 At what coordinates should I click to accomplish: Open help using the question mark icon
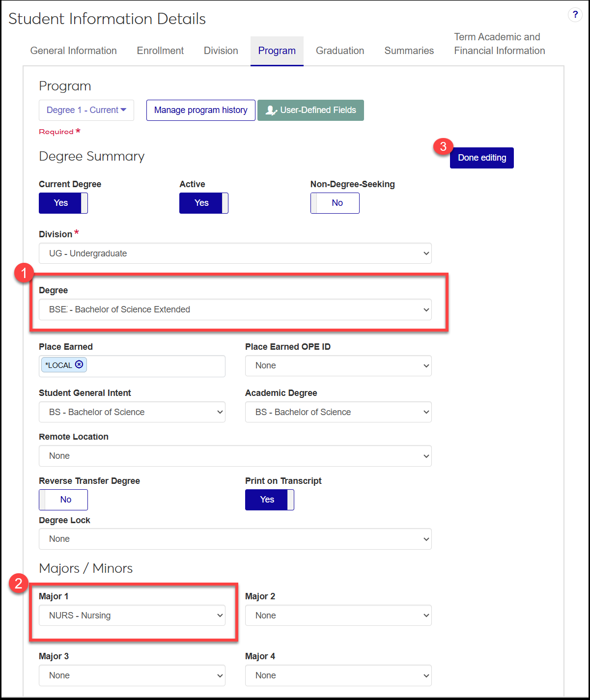(x=575, y=15)
